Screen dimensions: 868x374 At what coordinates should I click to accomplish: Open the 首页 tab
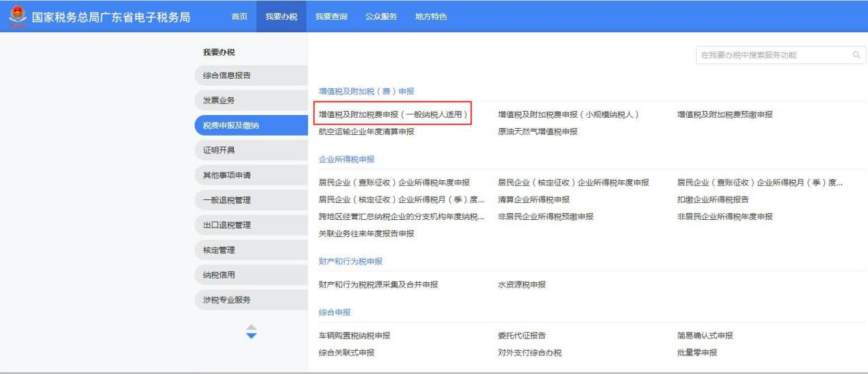239,16
